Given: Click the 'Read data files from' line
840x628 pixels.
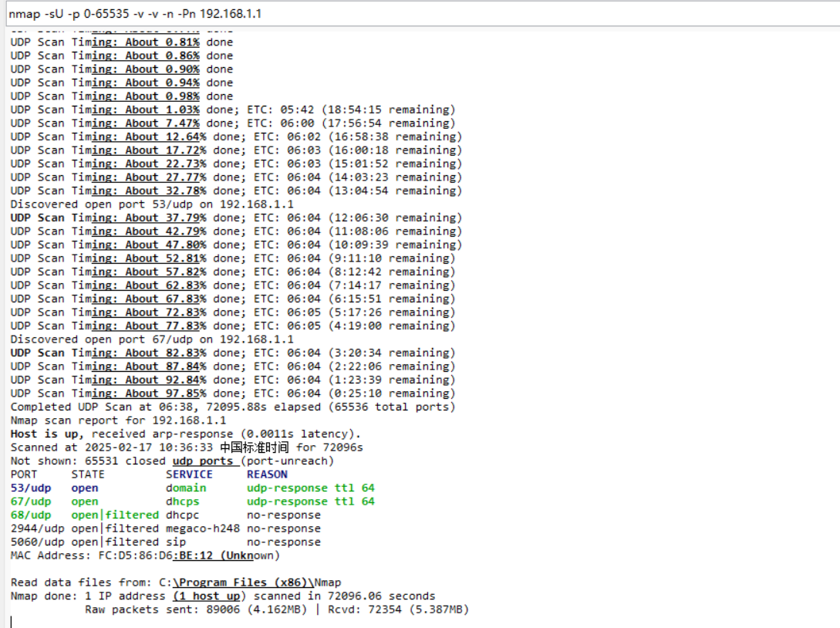Looking at the screenshot, I should (x=176, y=582).
